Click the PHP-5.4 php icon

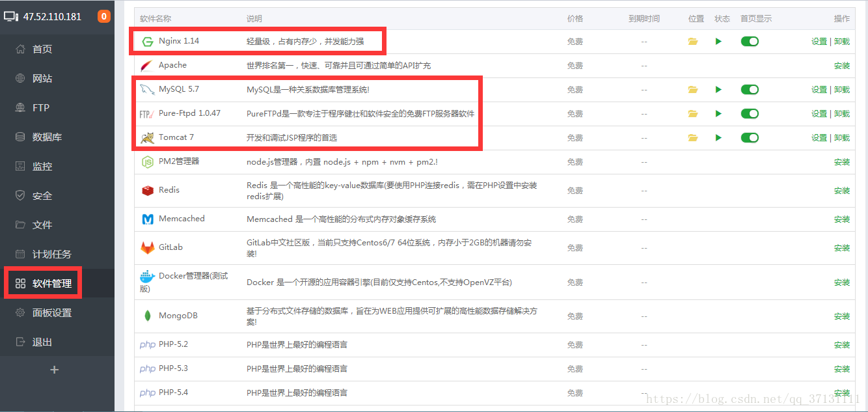click(x=148, y=393)
